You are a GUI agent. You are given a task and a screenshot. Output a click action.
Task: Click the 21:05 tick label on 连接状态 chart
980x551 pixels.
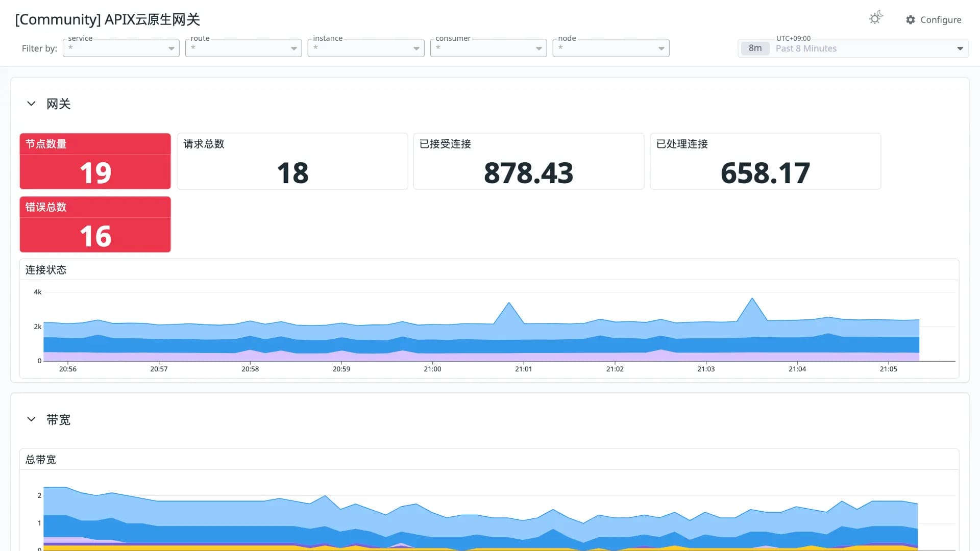(888, 369)
